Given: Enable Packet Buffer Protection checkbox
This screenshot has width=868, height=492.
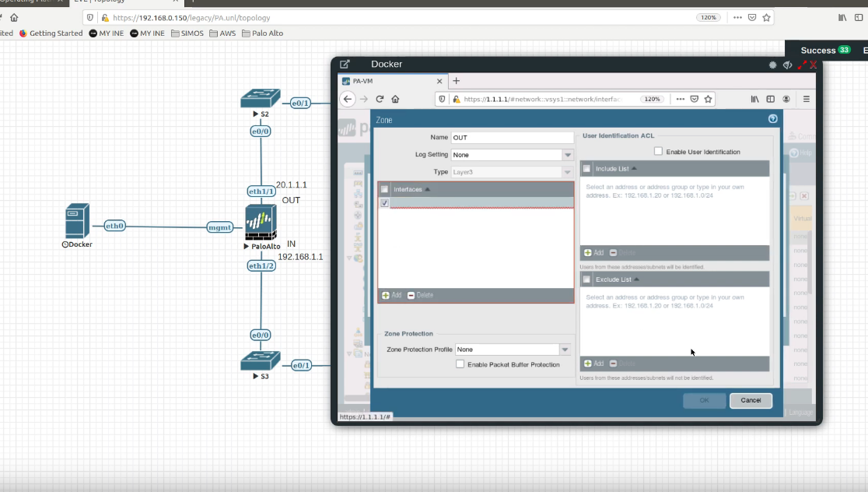Looking at the screenshot, I should [460, 364].
